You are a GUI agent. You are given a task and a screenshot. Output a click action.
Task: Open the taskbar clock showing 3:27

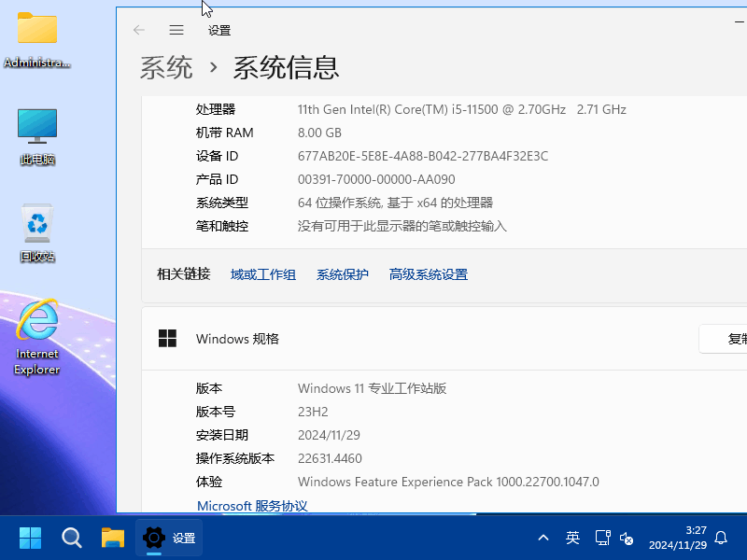click(x=678, y=538)
